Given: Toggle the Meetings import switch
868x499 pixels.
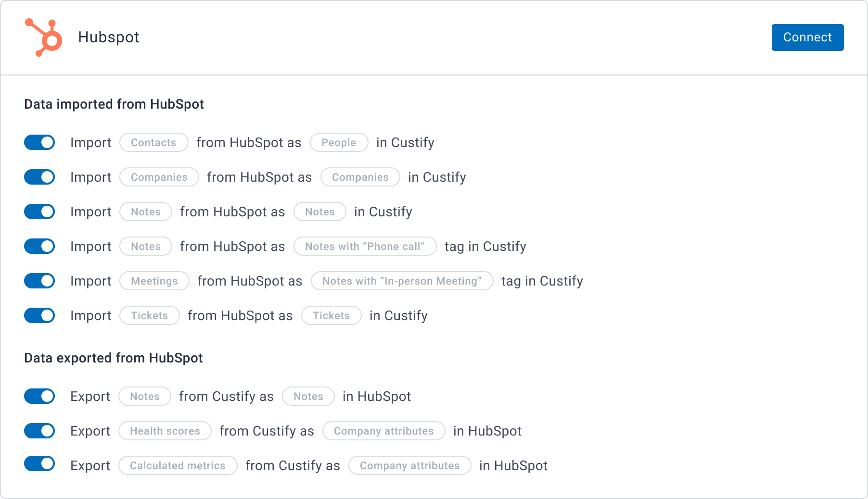Looking at the screenshot, I should click(39, 281).
